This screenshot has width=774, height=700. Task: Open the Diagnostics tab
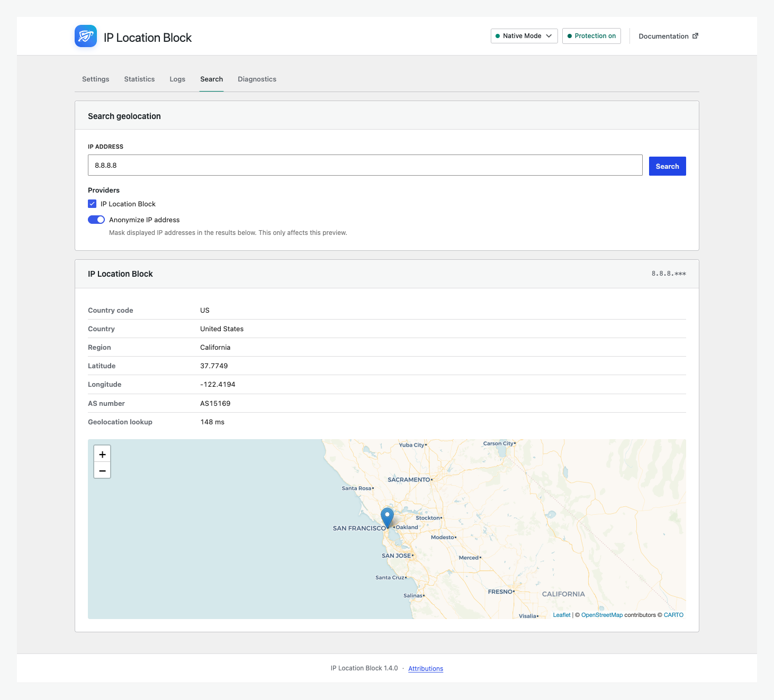[257, 79]
